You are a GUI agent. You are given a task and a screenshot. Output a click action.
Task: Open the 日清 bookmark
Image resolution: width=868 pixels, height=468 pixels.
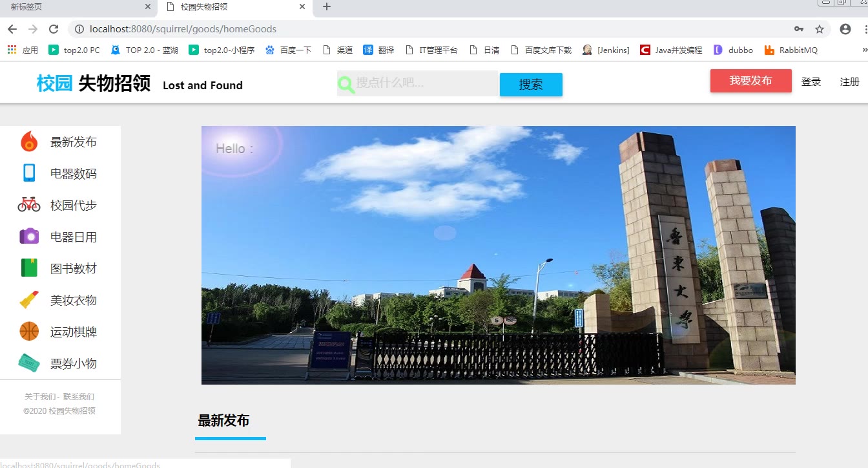tap(484, 50)
